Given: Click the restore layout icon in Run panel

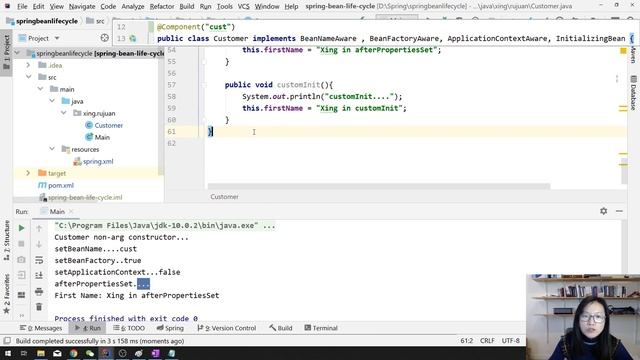Looking at the screenshot, I should [21, 295].
